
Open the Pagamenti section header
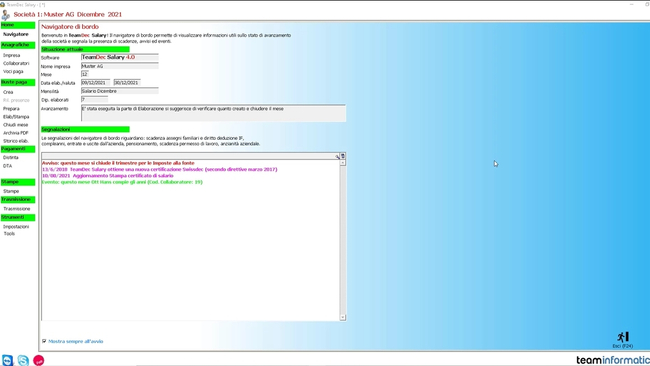[x=18, y=149]
